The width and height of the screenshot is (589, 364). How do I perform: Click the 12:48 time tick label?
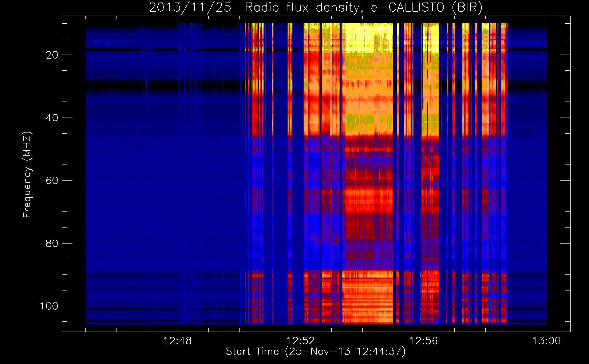point(178,341)
